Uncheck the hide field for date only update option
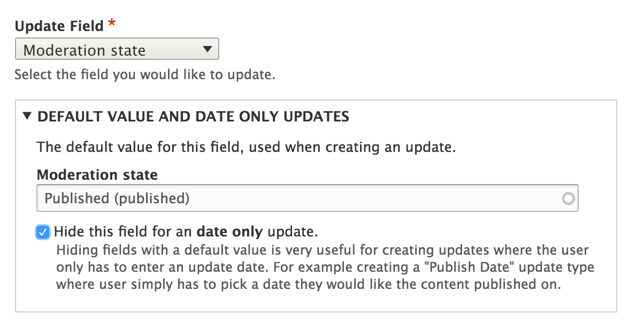This screenshot has width=644, height=321. [43, 232]
